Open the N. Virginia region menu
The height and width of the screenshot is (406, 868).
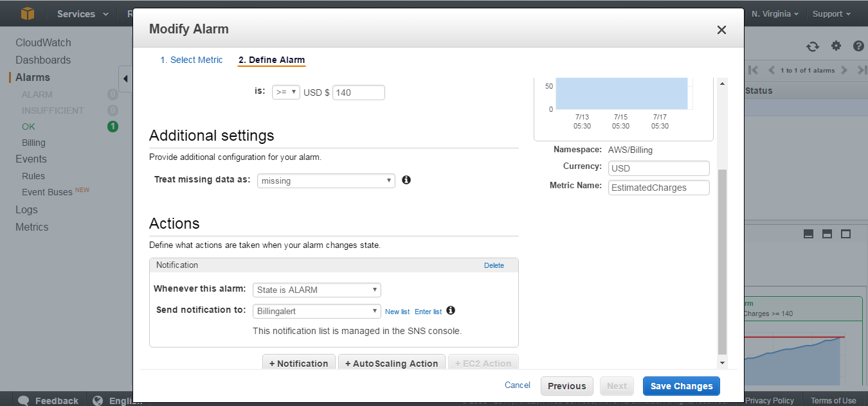click(775, 13)
